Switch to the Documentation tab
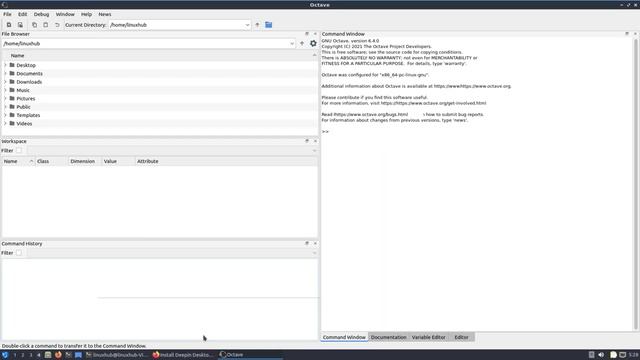This screenshot has width=640, height=360. click(x=389, y=337)
